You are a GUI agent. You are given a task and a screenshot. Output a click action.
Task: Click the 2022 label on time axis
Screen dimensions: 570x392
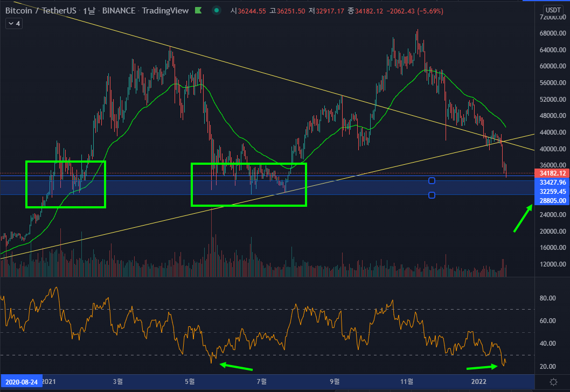coord(478,381)
